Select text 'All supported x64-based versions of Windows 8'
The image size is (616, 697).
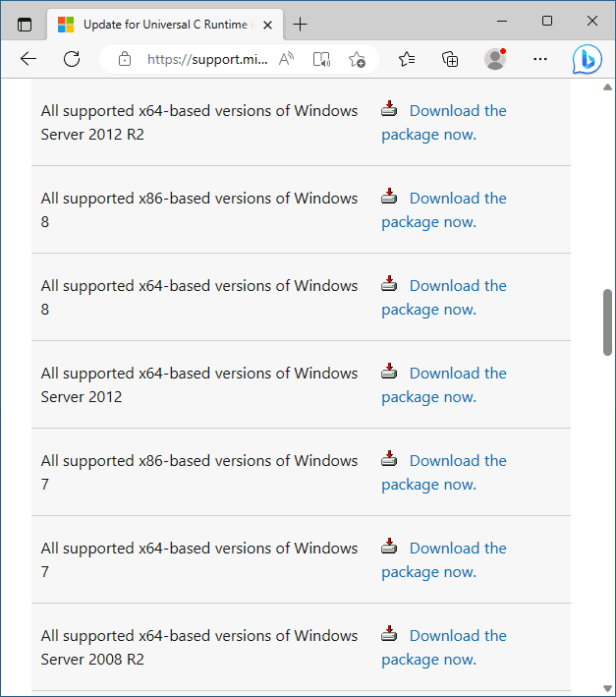click(x=199, y=298)
